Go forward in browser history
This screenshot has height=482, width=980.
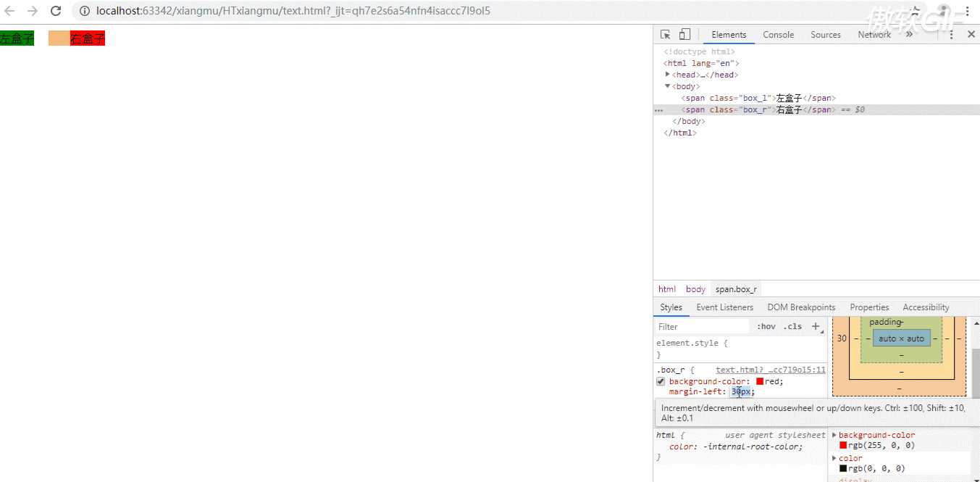pyautogui.click(x=32, y=11)
